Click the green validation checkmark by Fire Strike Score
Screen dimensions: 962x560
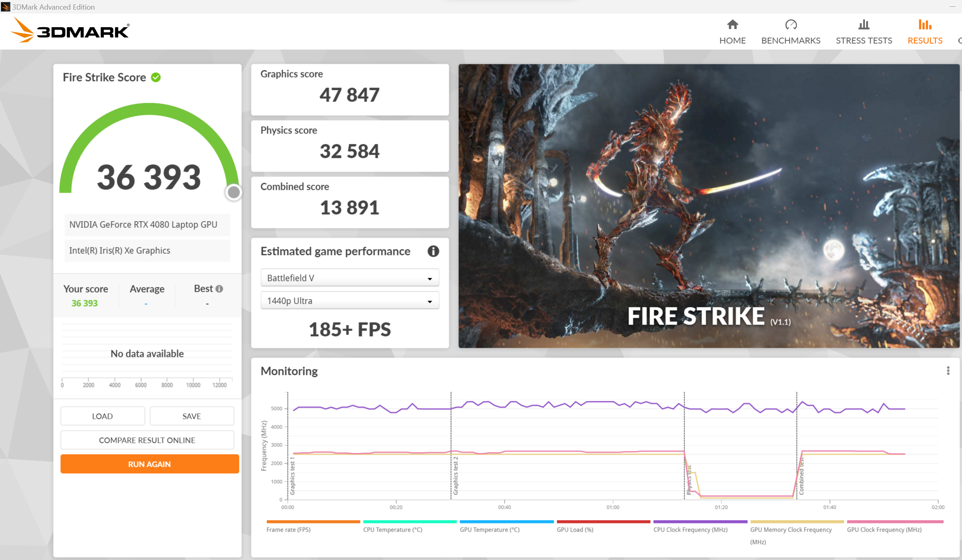pos(156,78)
